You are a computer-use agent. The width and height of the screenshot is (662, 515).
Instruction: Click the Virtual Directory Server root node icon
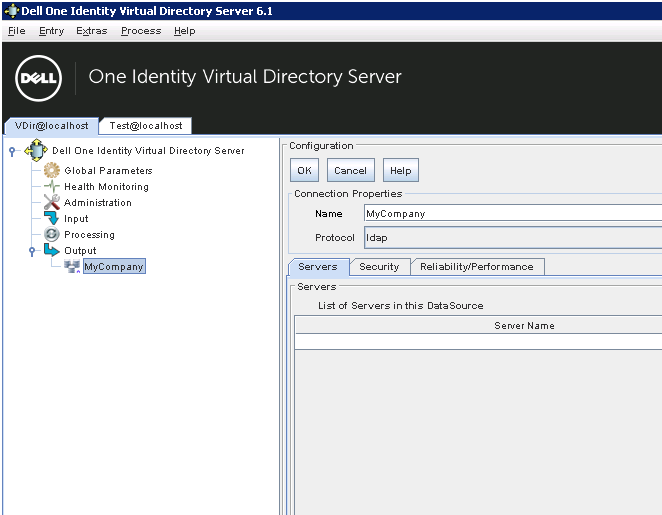click(x=36, y=150)
